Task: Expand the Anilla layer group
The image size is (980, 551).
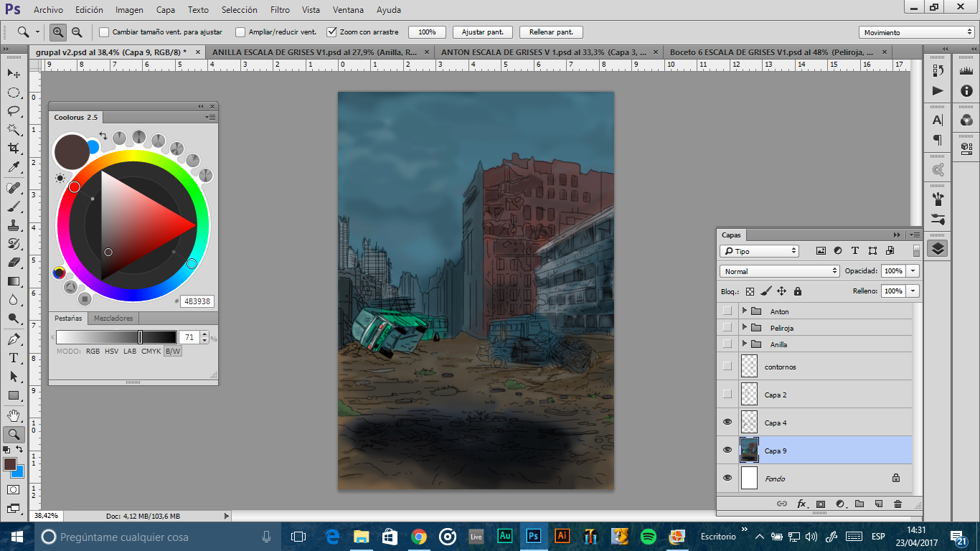Action: click(744, 344)
